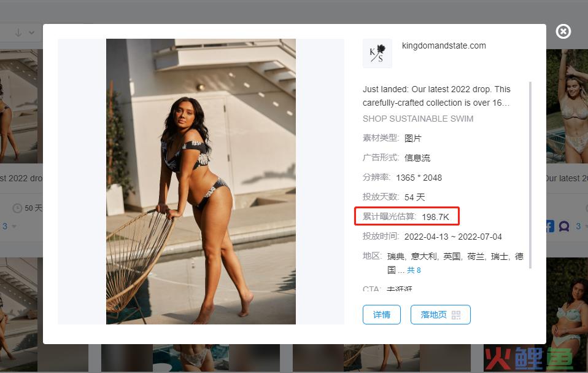Close the ad detail popup
Screen dimensions: 588x373
[563, 31]
